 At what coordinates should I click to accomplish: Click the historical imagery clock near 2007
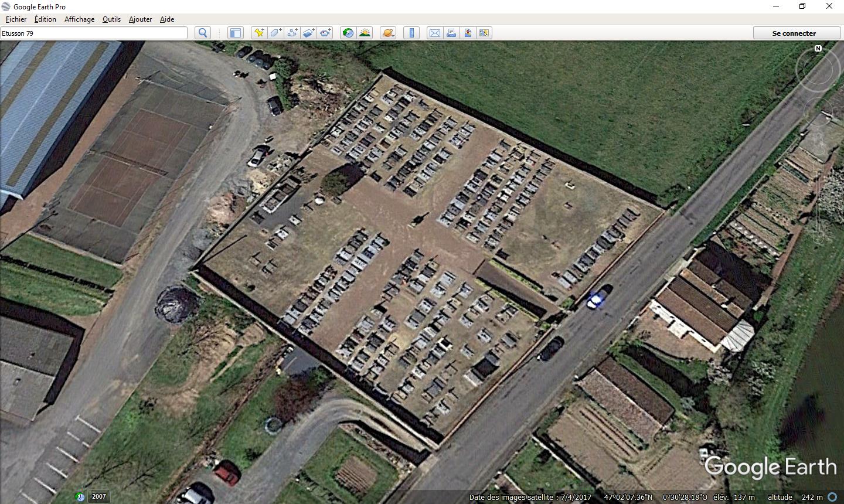point(81,497)
